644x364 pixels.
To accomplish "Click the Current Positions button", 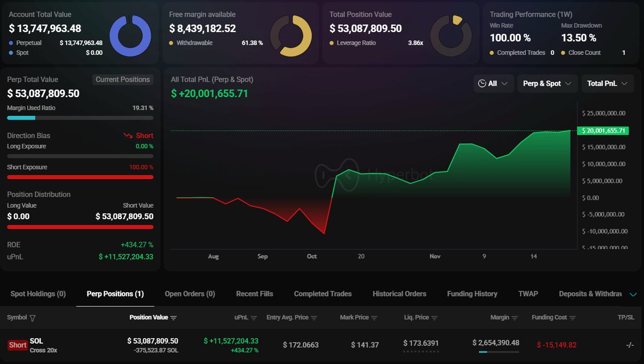I will click(x=122, y=79).
